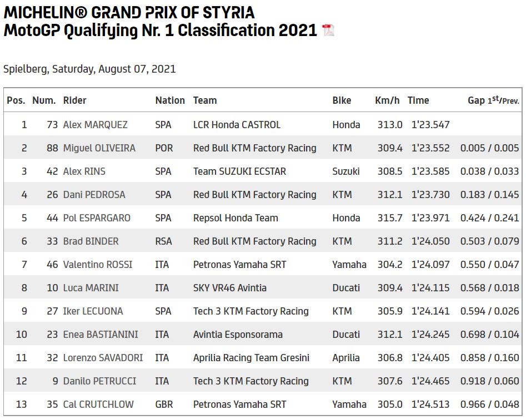Select the Km/h column header
This screenshot has height=420, width=526.
387,100
